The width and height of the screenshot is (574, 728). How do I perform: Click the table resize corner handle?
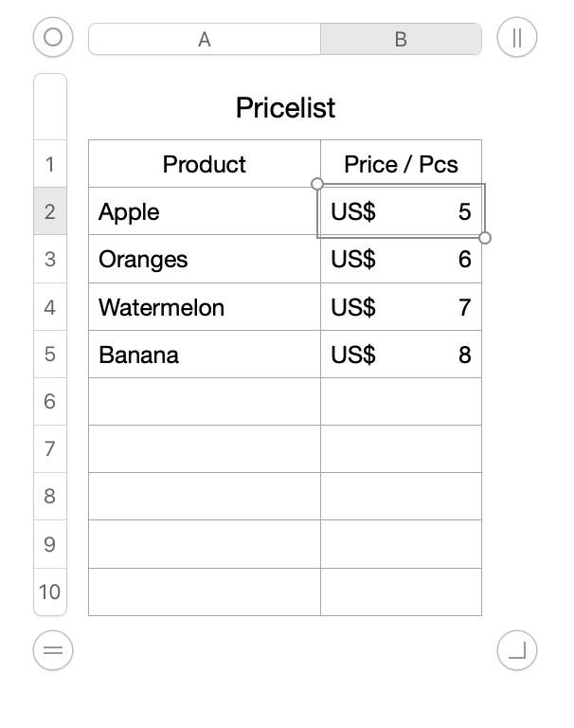tap(516, 650)
